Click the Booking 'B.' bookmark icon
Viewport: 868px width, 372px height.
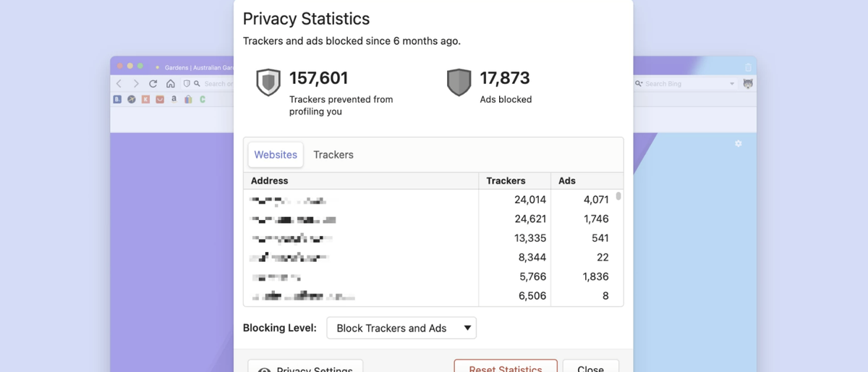[117, 100]
